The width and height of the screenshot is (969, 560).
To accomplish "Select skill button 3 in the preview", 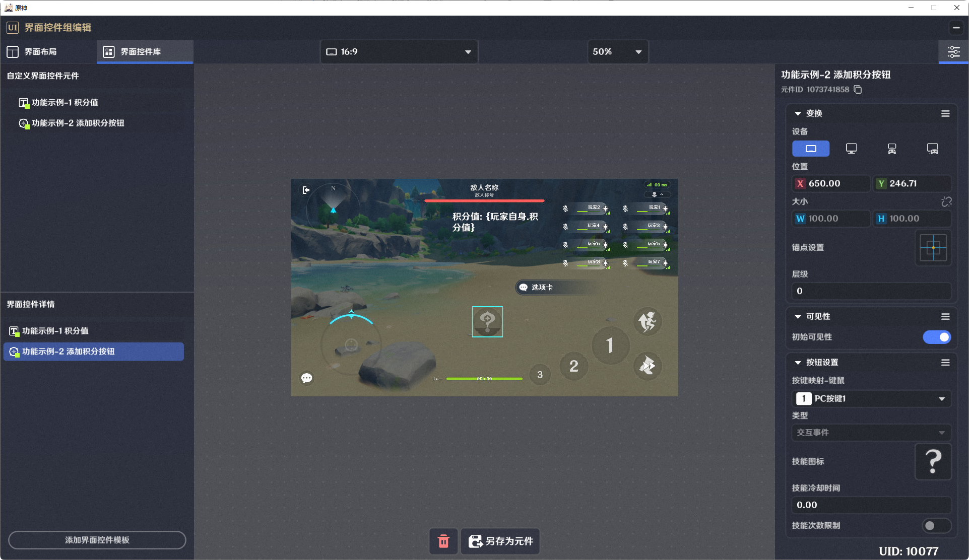I will (x=540, y=375).
